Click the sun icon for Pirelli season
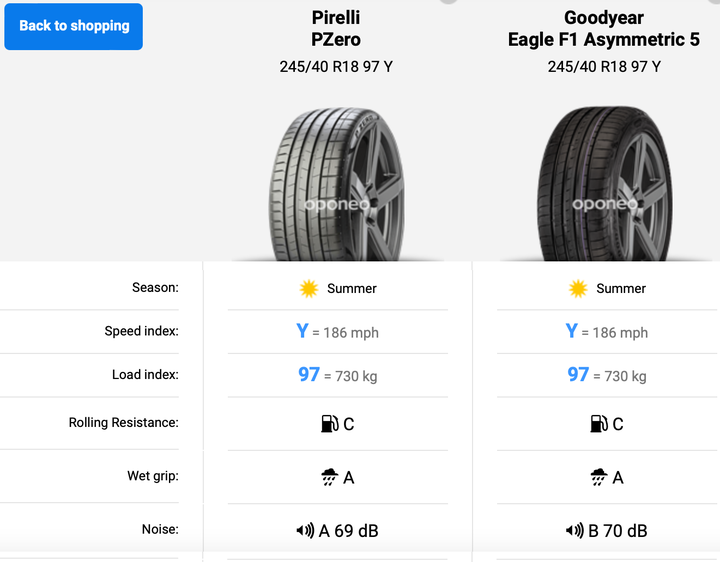 click(309, 289)
